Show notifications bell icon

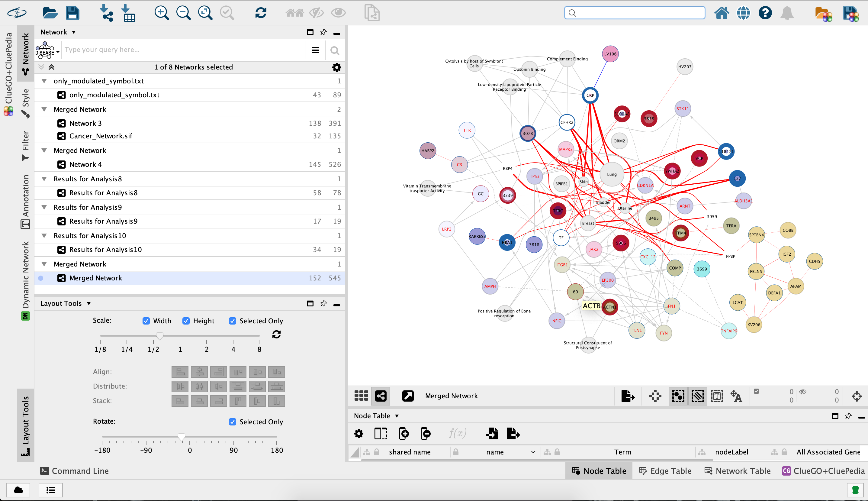tap(787, 13)
